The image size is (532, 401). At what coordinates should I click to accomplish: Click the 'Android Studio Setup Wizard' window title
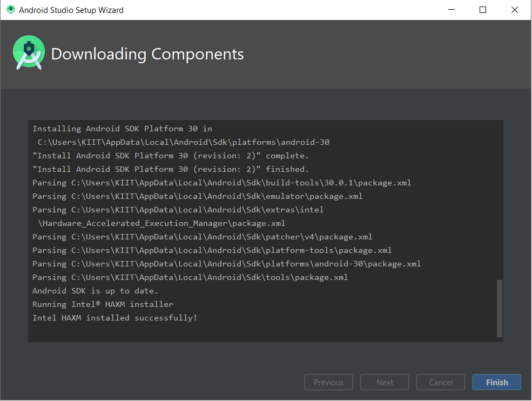click(x=71, y=10)
